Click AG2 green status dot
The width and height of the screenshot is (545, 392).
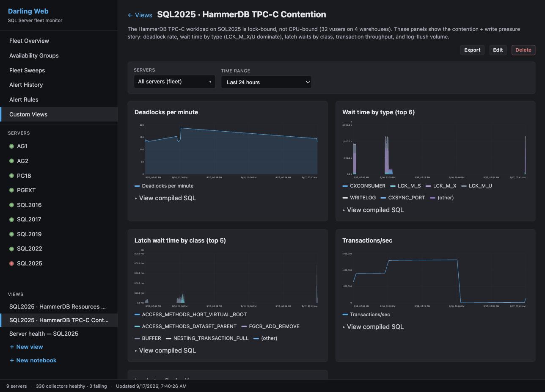[12, 161]
